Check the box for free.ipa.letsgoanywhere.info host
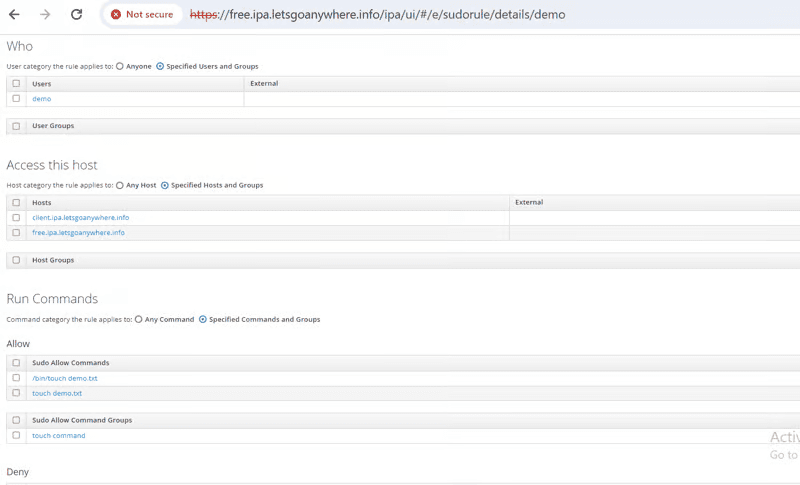This screenshot has width=800, height=485. pos(16,232)
